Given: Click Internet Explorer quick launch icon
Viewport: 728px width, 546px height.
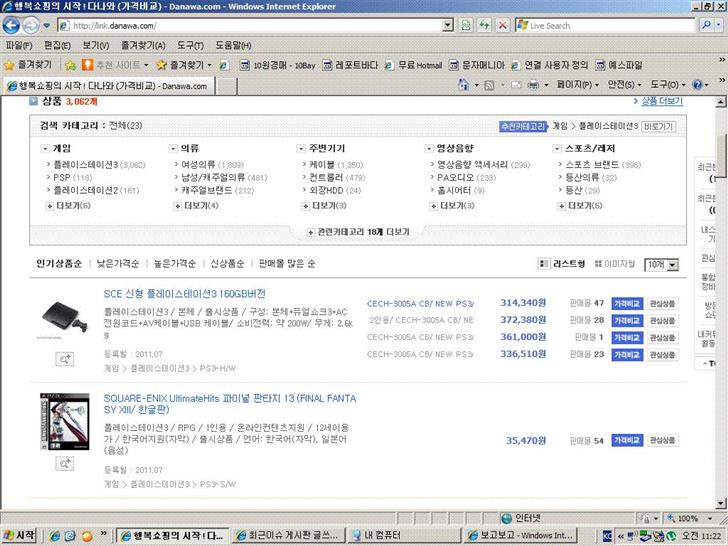Looking at the screenshot, I should pos(55,536).
